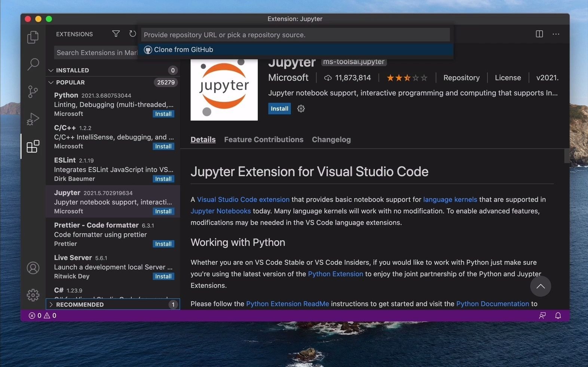The image size is (588, 367).
Task: Click the INSTALLED count badge 0
Action: pyautogui.click(x=173, y=70)
